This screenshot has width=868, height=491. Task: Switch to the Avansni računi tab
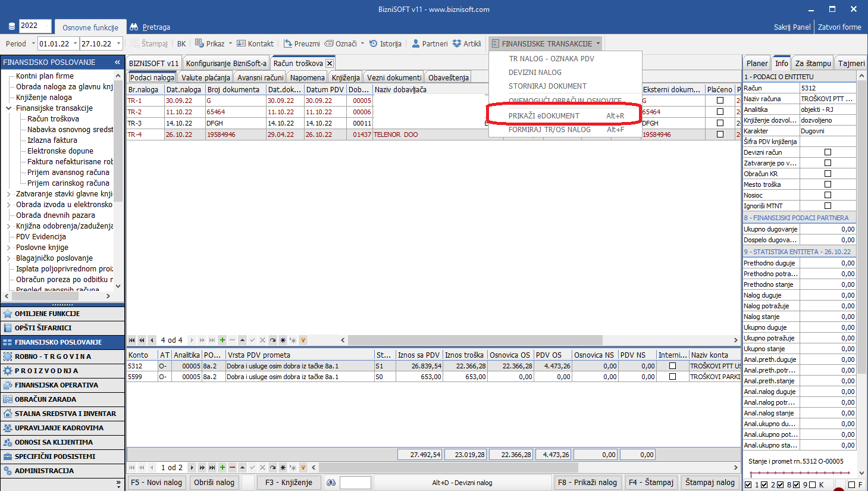260,77
